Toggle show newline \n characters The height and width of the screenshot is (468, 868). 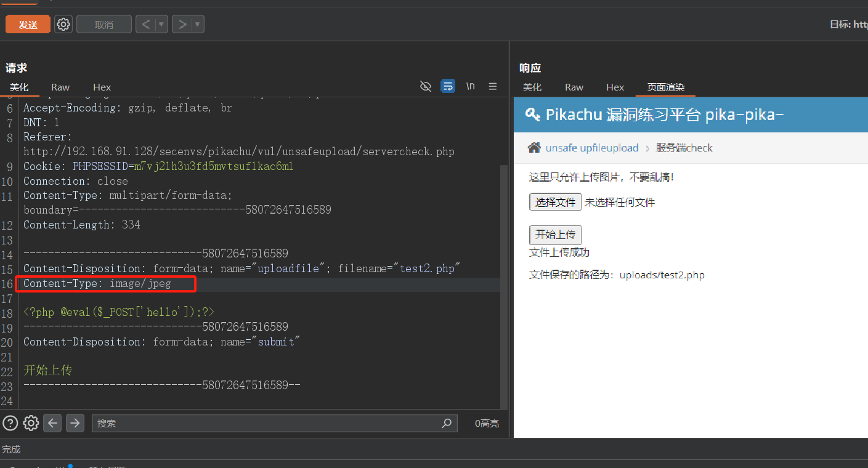pos(471,86)
